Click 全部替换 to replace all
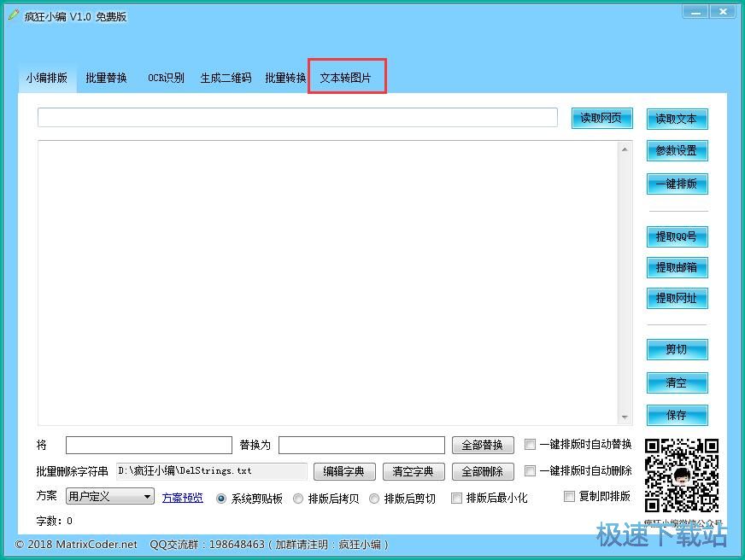This screenshot has width=745, height=560. click(483, 445)
